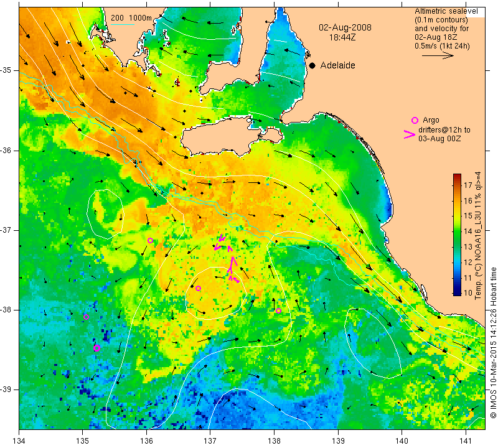Click the IMOS copyright timestamp text
The height and width of the screenshot is (448, 498).
point(493,343)
